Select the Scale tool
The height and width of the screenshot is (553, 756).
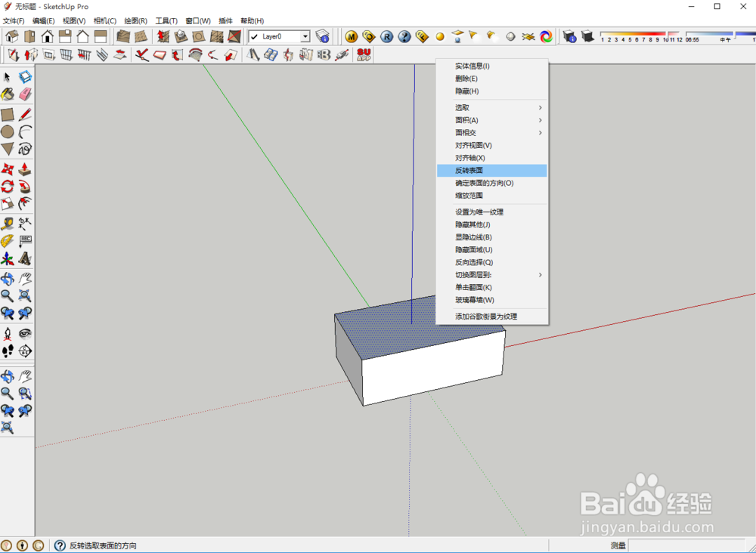click(x=8, y=204)
